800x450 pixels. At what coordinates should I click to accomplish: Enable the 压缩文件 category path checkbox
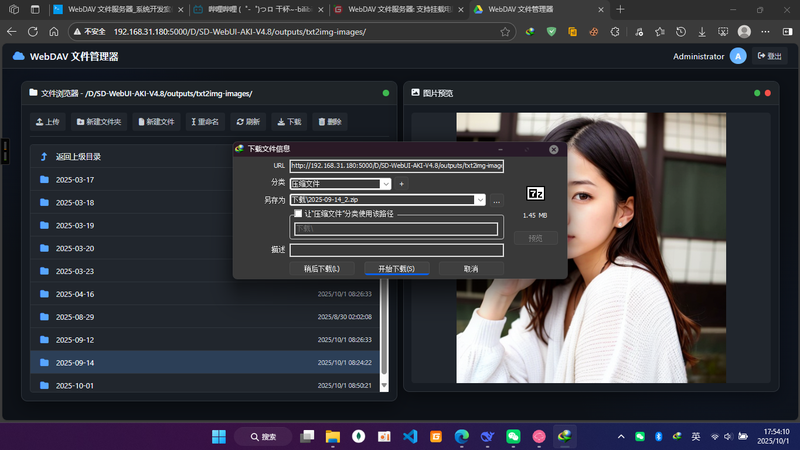(x=298, y=214)
